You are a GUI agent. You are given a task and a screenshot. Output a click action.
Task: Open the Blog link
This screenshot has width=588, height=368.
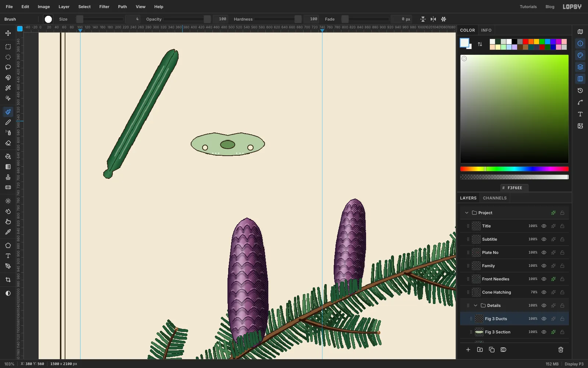pos(550,7)
